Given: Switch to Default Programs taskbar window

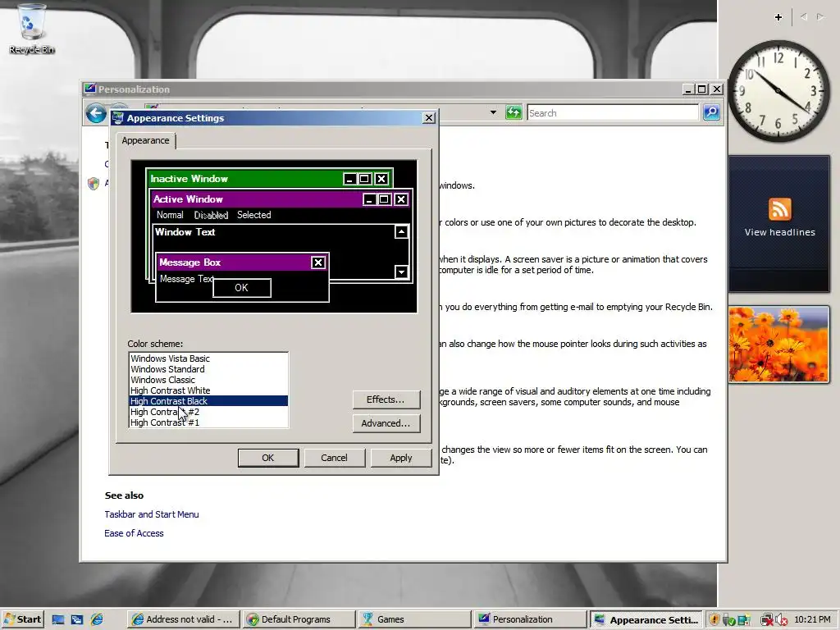Looking at the screenshot, I should [299, 619].
